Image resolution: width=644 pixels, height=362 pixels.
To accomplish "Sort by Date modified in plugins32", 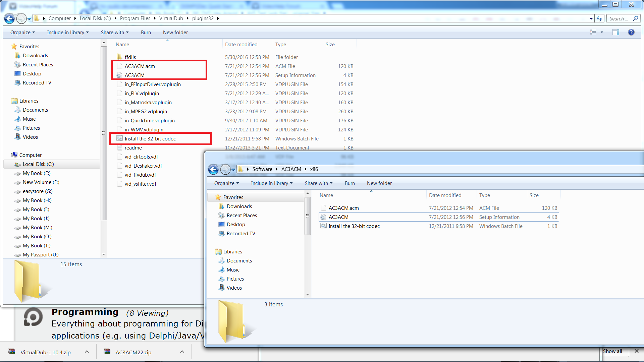I will pyautogui.click(x=248, y=45).
